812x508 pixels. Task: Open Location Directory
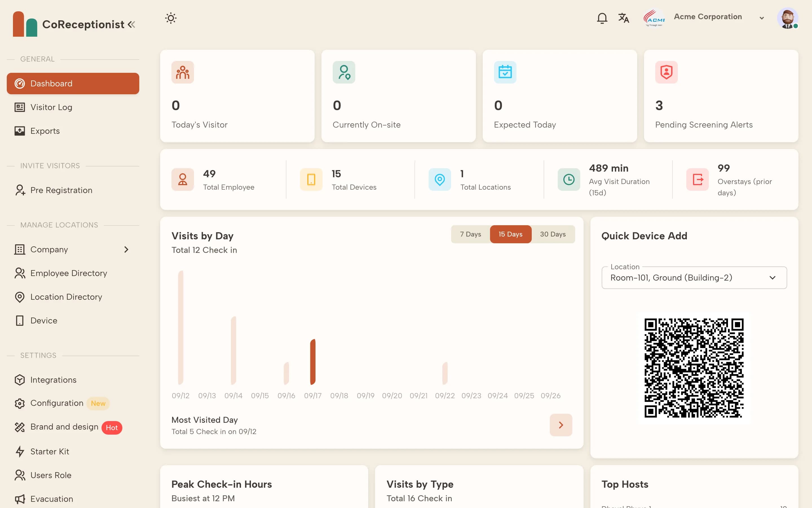point(73,297)
